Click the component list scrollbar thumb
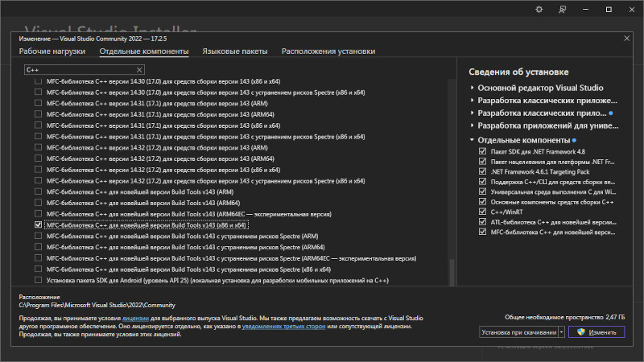 click(452, 272)
